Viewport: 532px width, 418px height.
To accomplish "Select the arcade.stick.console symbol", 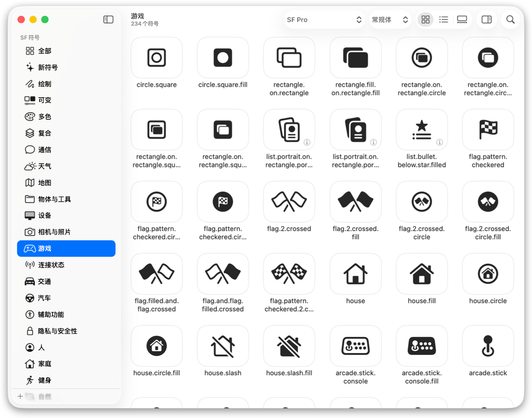I will point(356,346).
